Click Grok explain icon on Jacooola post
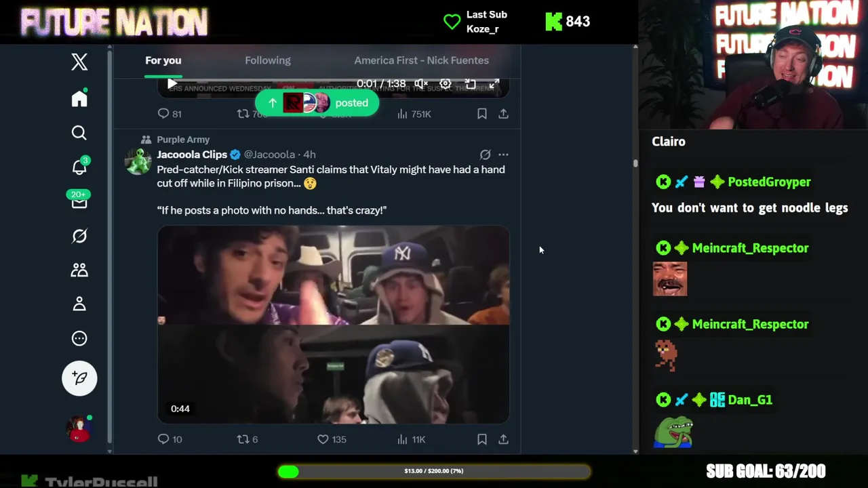The image size is (868, 488). point(486,155)
